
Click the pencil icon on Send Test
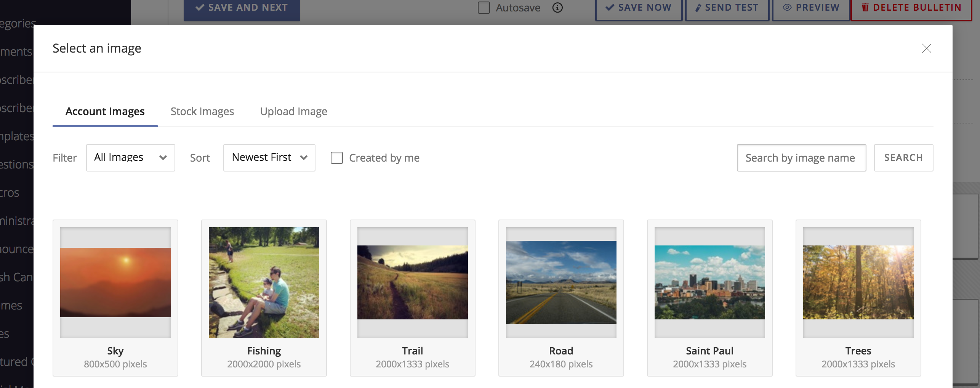698,7
